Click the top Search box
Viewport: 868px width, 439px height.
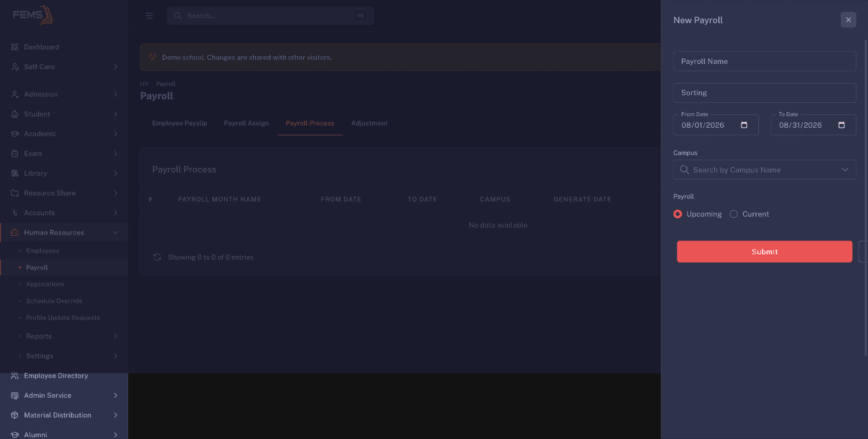tap(270, 16)
